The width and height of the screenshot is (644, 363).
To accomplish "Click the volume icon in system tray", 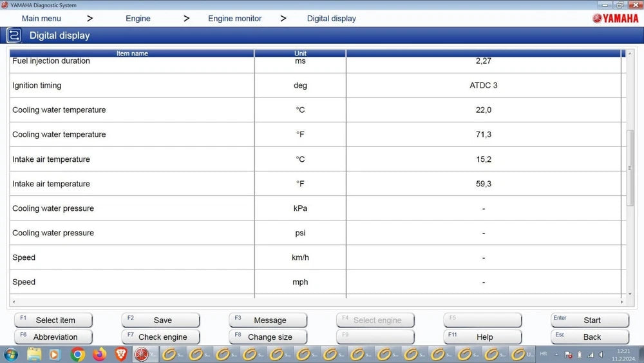I will pos(601,355).
